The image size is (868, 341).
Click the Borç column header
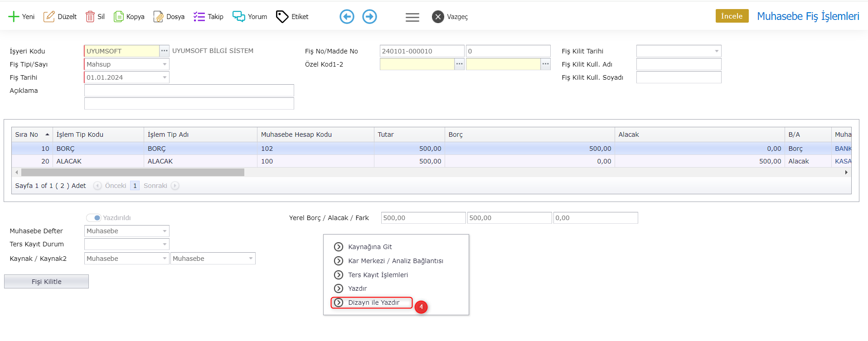point(529,134)
